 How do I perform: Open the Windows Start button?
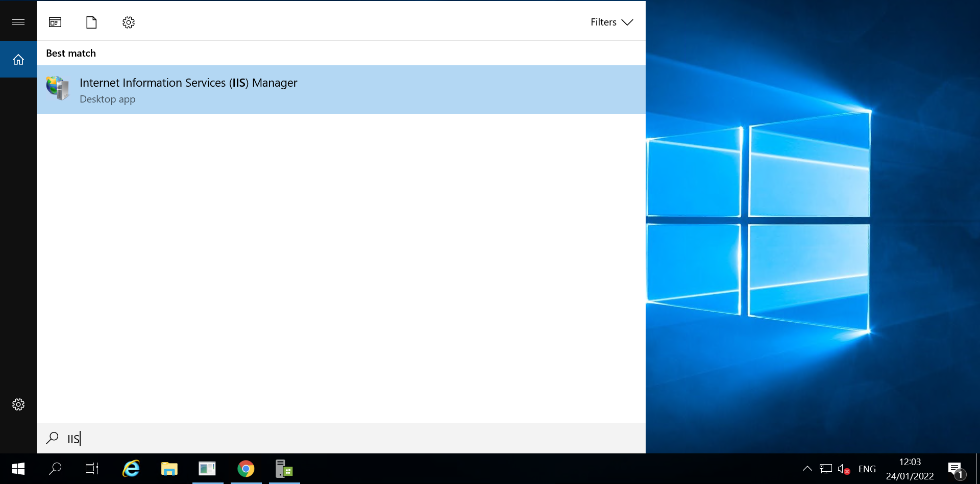(18, 469)
